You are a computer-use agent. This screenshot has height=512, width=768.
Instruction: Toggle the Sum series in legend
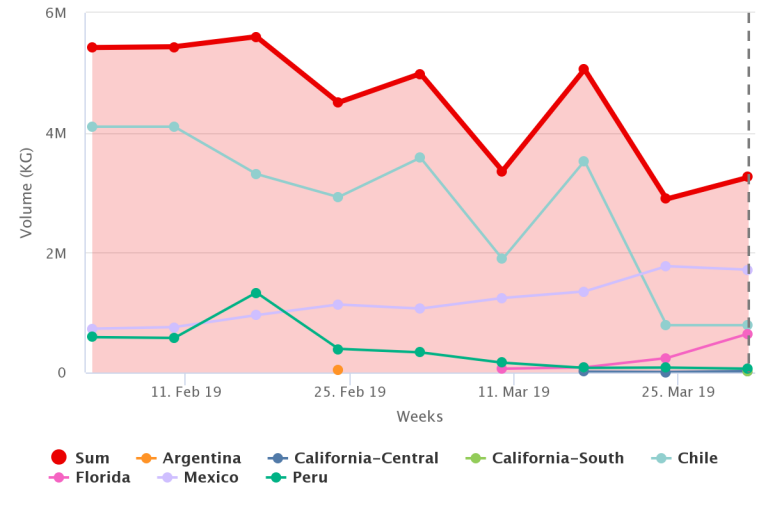coord(82,458)
